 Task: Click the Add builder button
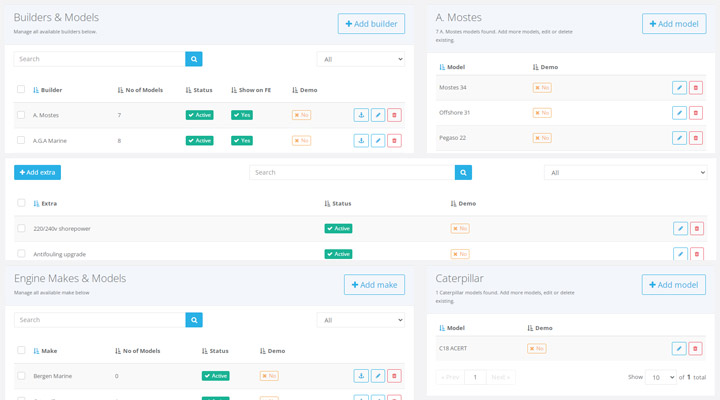(371, 23)
